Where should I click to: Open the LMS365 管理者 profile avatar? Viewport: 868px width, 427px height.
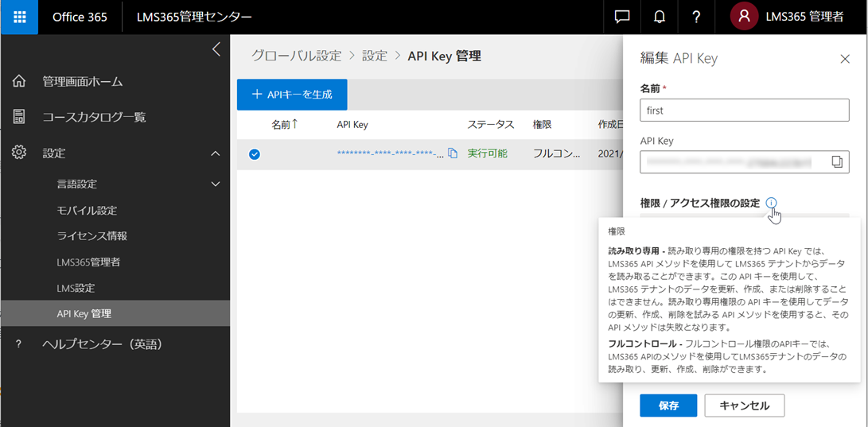click(745, 17)
